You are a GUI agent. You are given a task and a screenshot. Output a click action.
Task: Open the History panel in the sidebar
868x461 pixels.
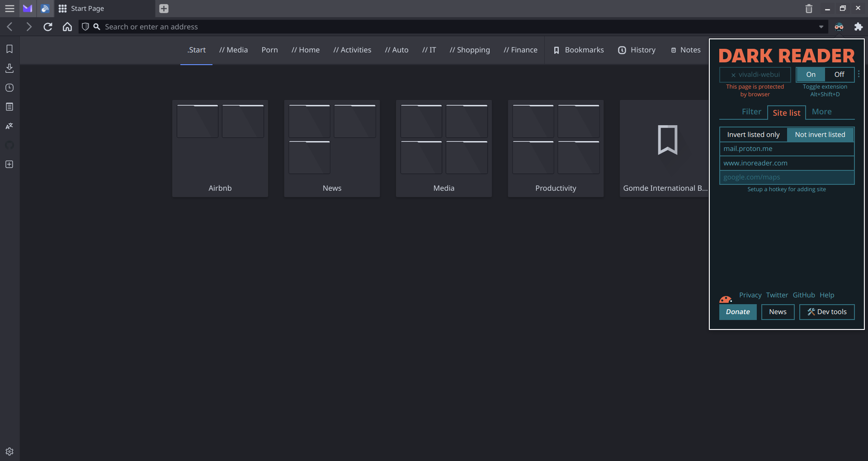tap(9, 88)
